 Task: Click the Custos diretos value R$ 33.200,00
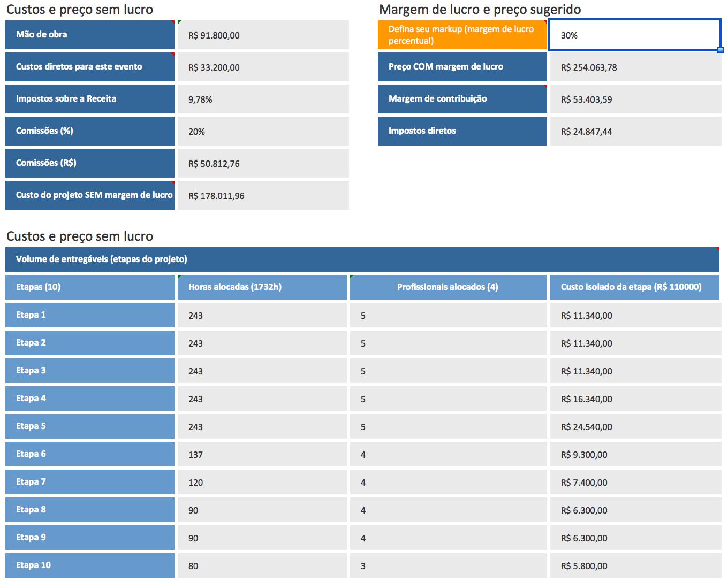tap(263, 67)
